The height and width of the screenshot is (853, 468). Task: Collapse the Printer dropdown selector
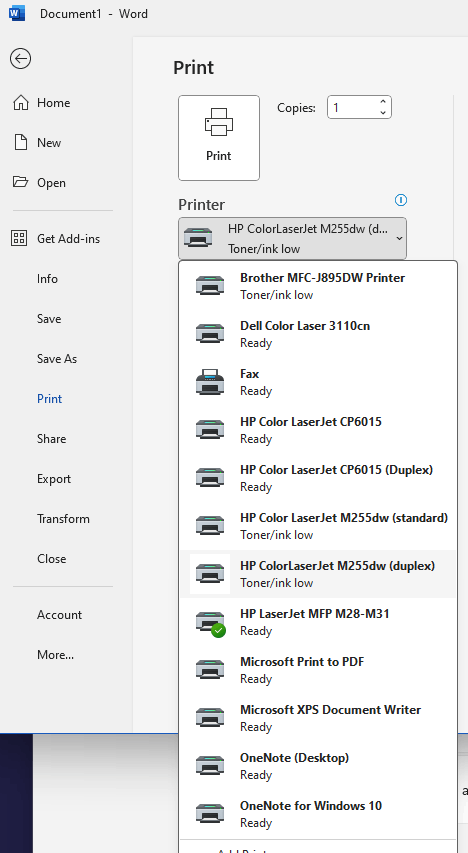click(x=292, y=238)
